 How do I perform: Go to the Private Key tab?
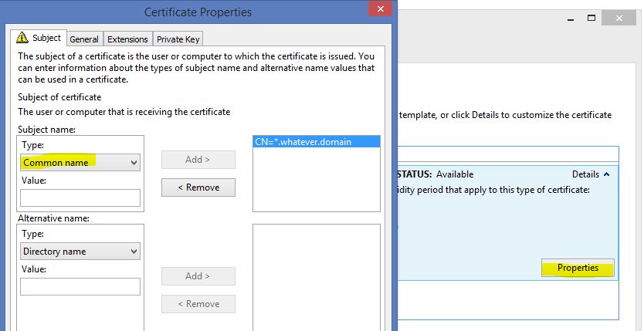pyautogui.click(x=178, y=39)
